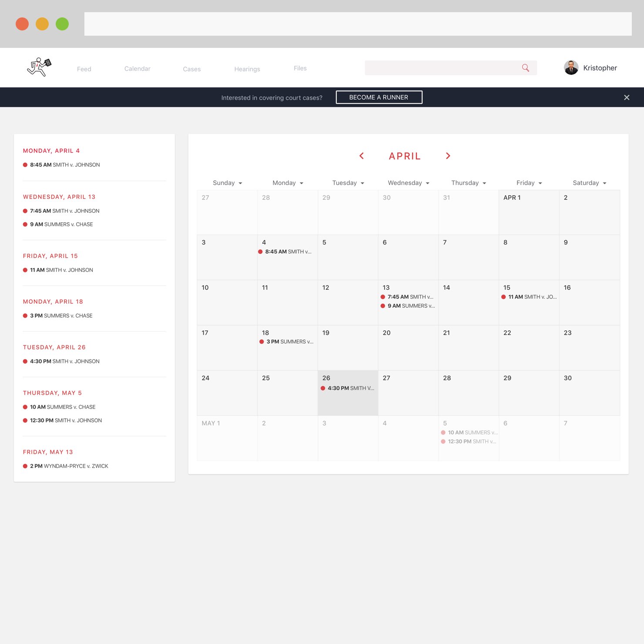This screenshot has height=644, width=644.
Task: Open the Feed tab
Action: pos(84,69)
